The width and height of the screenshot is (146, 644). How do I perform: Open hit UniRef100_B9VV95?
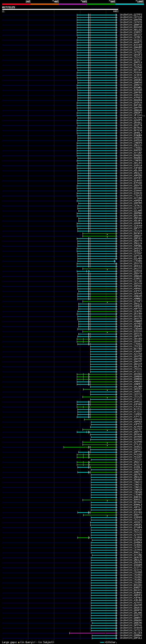[131, 27]
